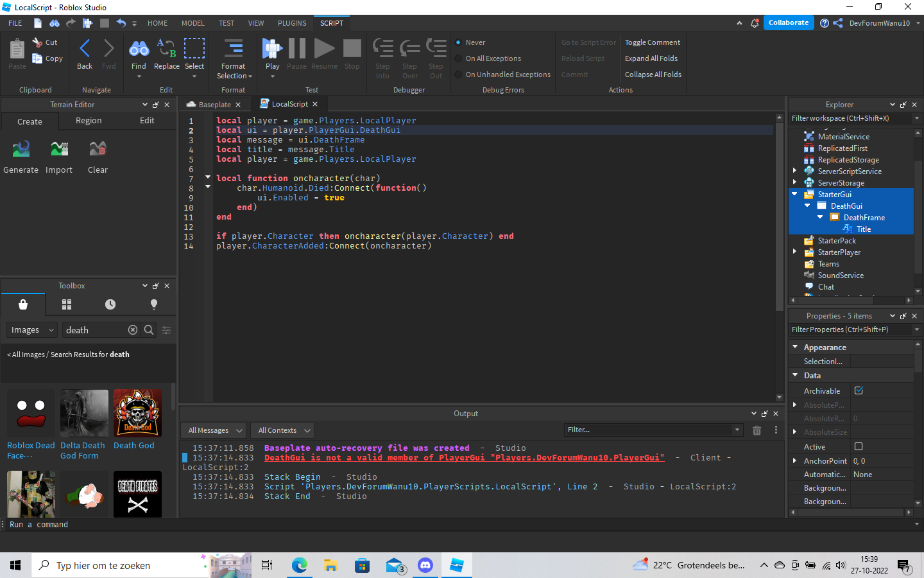Click the Roblox Dead Face image thumbnail

pos(31,413)
